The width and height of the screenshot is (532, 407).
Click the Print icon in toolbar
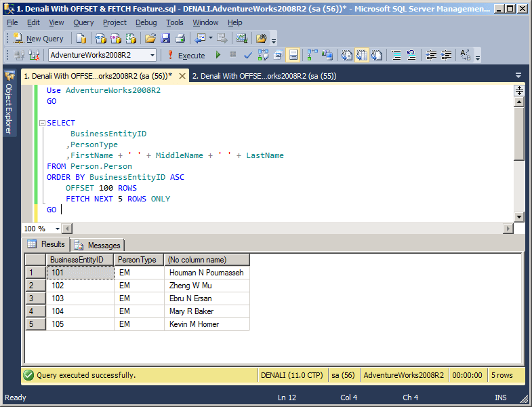click(x=180, y=39)
